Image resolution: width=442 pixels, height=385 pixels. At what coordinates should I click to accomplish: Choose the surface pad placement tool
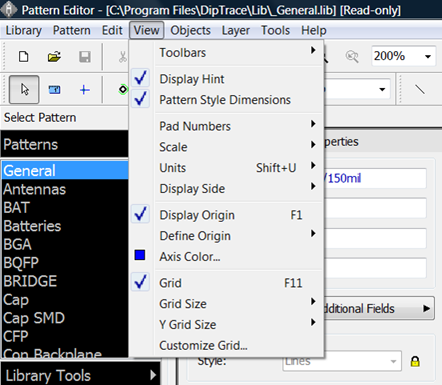click(54, 90)
